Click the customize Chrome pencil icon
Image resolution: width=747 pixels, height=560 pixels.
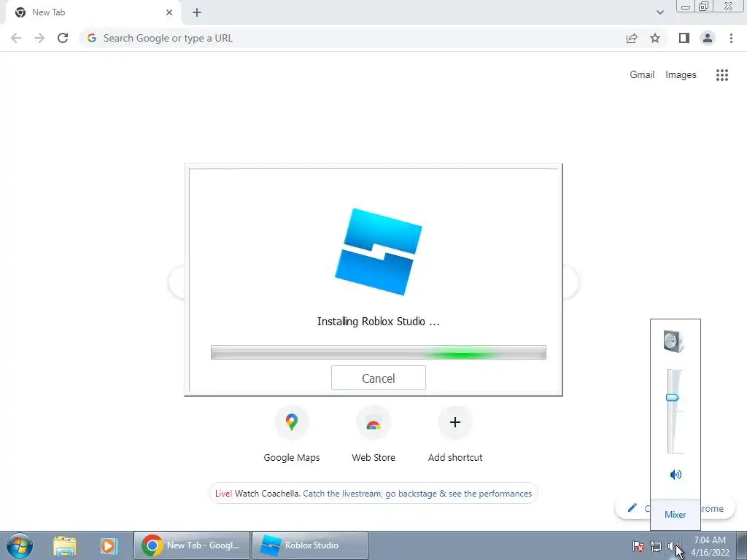tap(632, 508)
